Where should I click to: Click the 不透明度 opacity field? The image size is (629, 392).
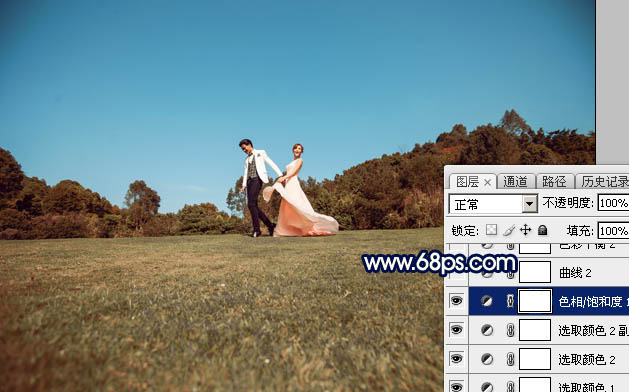(x=613, y=203)
